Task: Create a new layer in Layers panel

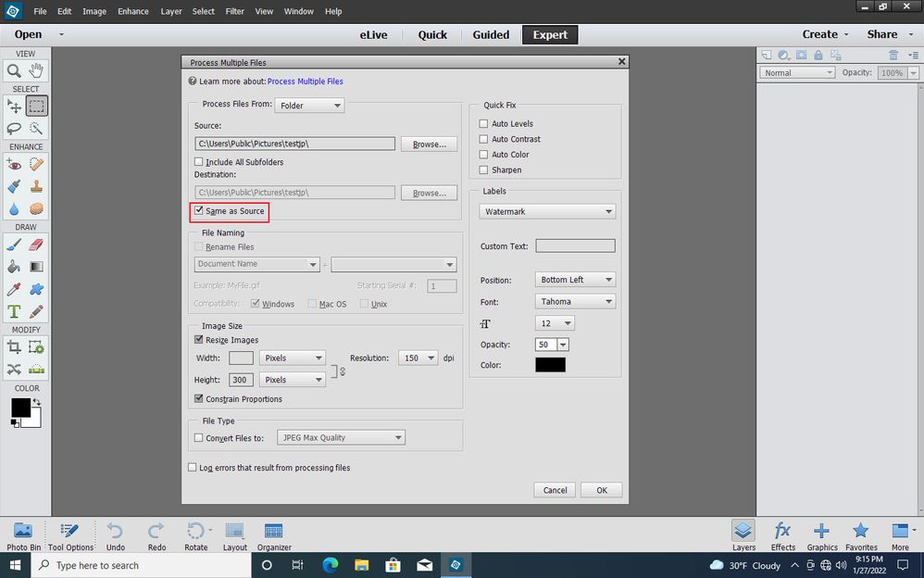Action: [x=767, y=55]
